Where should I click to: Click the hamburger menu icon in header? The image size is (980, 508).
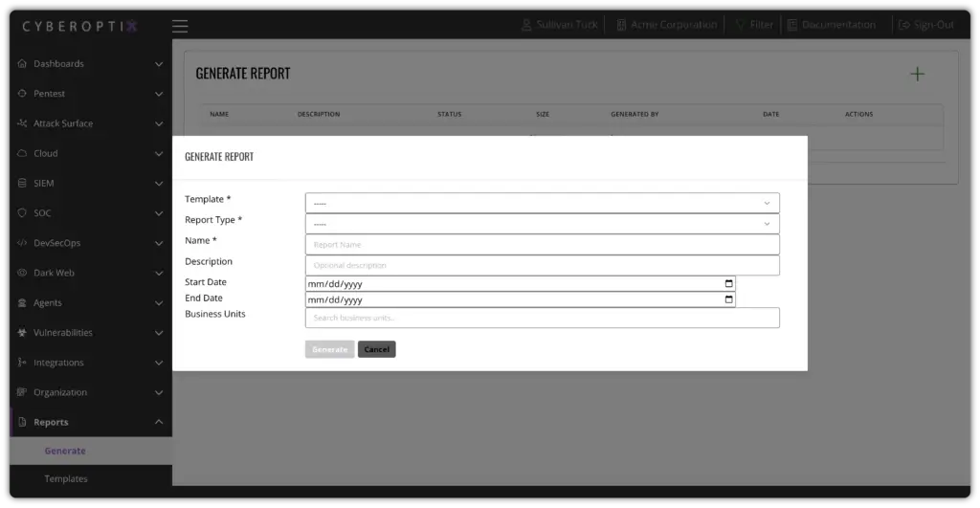[180, 26]
